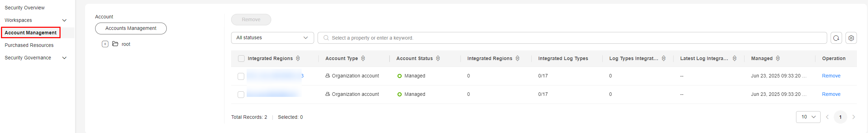Check the first account row checkbox

pyautogui.click(x=241, y=76)
